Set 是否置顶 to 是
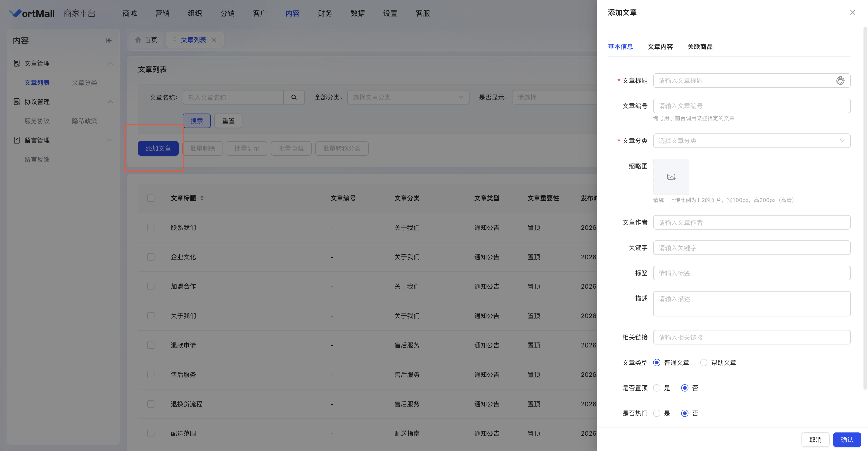Screen dimensions: 868x451 (657, 388)
